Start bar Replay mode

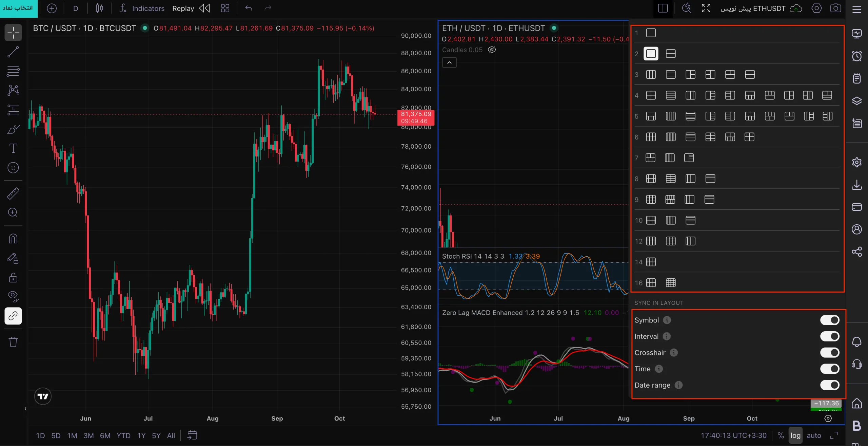[191, 8]
